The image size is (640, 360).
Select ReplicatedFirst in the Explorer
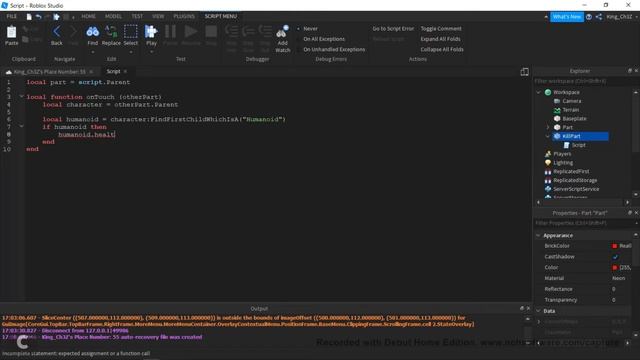(571, 171)
